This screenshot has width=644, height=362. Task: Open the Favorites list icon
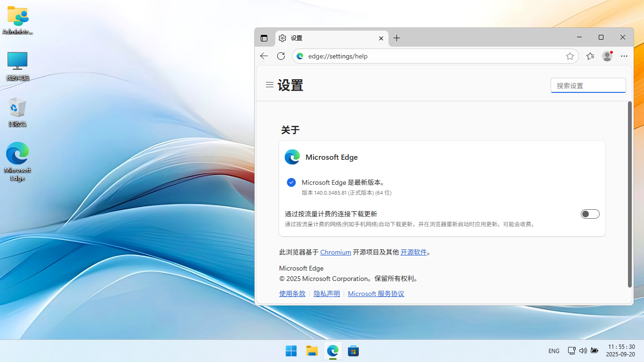590,56
